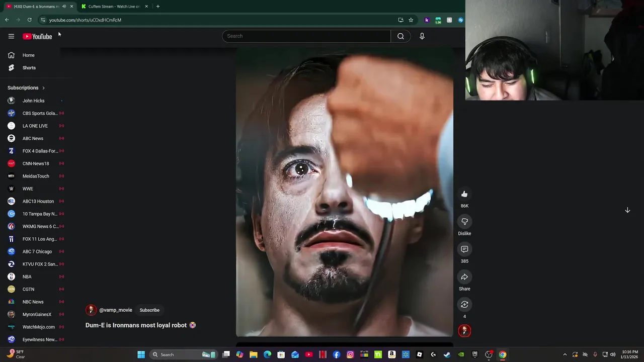Image resolution: width=644 pixels, height=362 pixels.
Task: Open the purple K browser extension
Action: click(427, 20)
